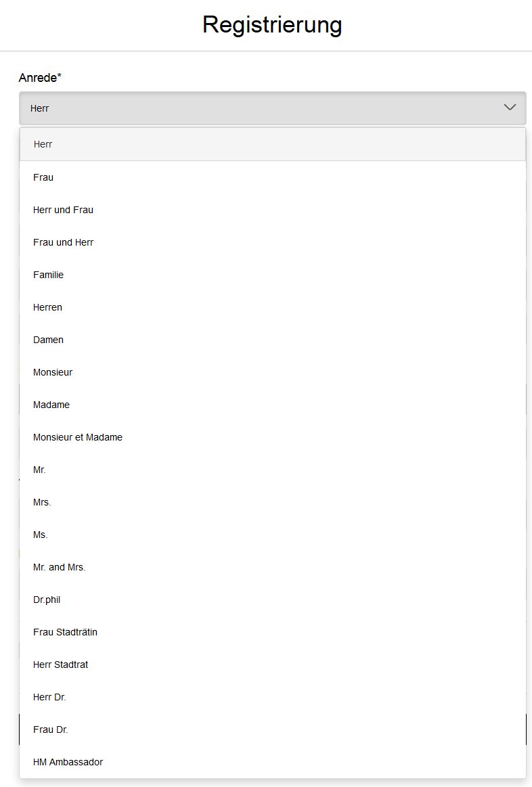This screenshot has height=787, width=532.
Task: Choose 'Frau' option in the list
Action: click(273, 177)
